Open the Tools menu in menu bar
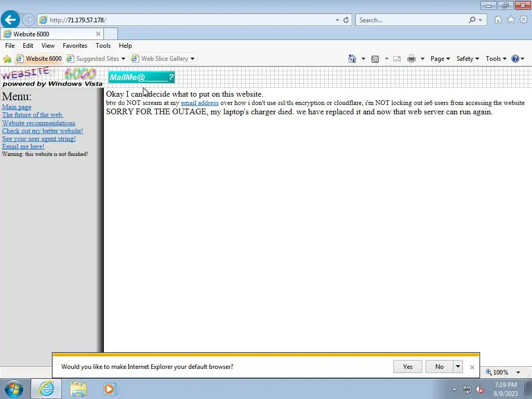This screenshot has height=399, width=532. [x=103, y=46]
